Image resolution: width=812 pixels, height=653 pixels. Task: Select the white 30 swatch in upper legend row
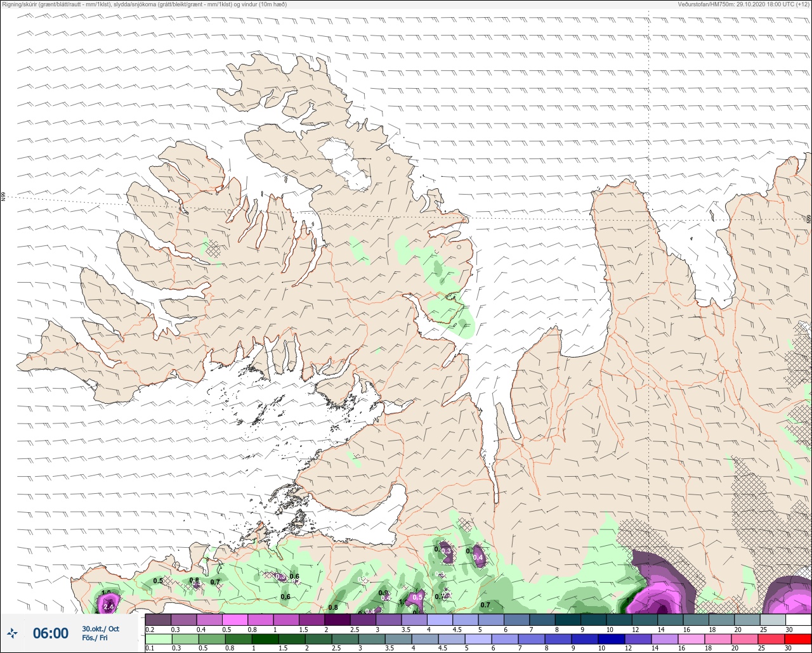pos(798,619)
